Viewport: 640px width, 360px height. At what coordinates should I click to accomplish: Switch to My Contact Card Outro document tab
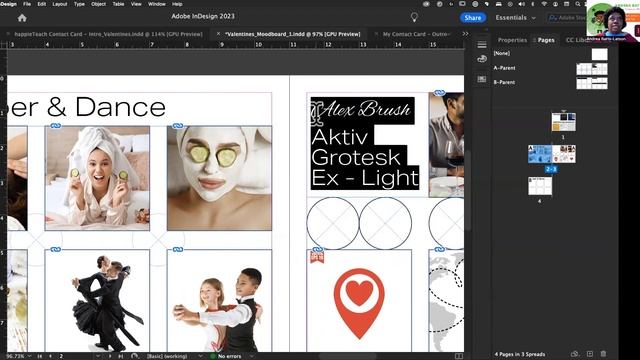point(416,34)
